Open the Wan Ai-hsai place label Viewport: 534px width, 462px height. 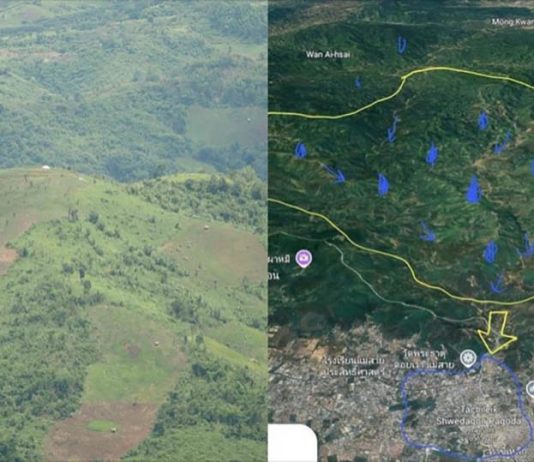[328, 54]
